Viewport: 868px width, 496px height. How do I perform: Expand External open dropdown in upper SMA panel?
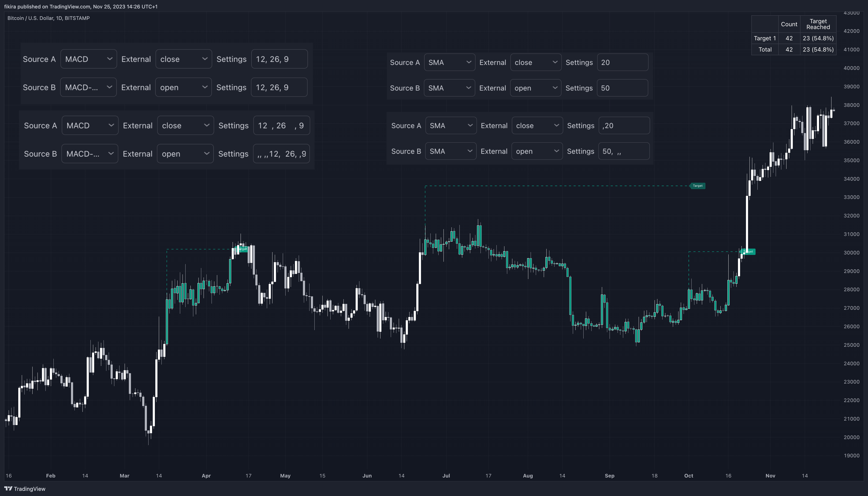535,88
